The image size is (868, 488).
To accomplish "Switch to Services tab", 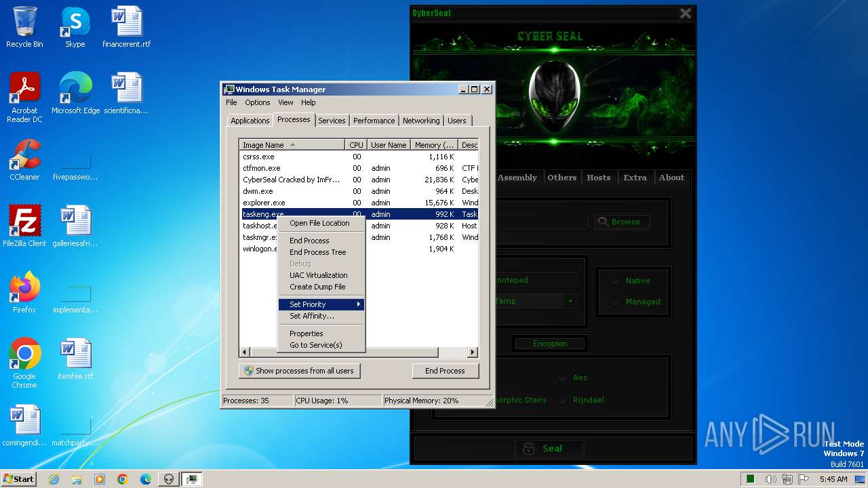I will click(332, 121).
